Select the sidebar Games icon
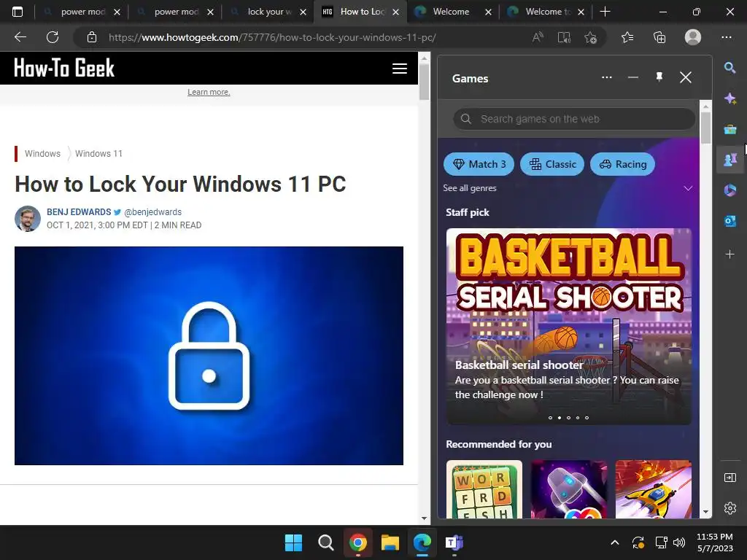747x560 pixels. pyautogui.click(x=729, y=160)
